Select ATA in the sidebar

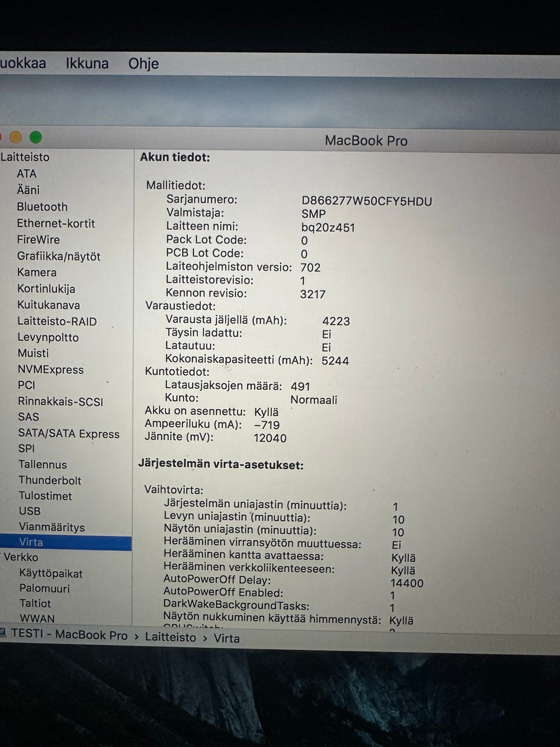pyautogui.click(x=27, y=173)
